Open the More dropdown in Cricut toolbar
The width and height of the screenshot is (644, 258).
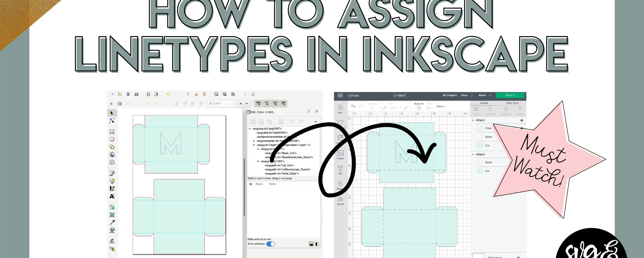pos(440,106)
